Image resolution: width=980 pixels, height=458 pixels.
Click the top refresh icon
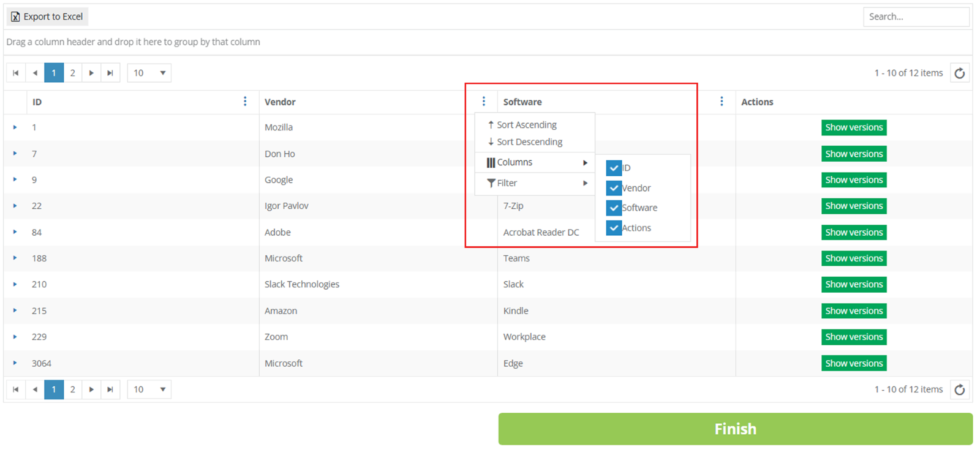(959, 73)
